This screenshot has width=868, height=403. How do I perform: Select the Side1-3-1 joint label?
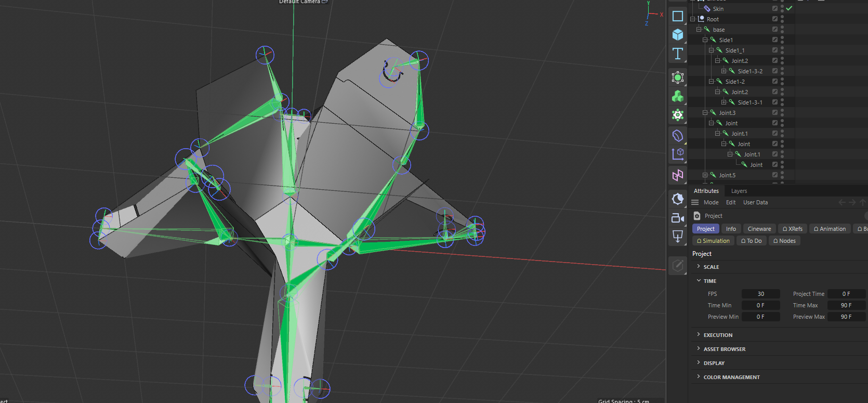tap(750, 102)
